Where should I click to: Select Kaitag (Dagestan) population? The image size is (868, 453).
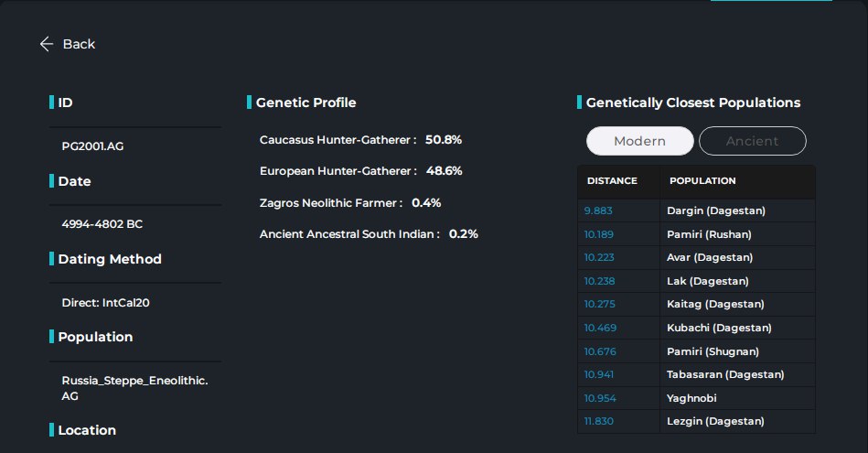pos(715,304)
